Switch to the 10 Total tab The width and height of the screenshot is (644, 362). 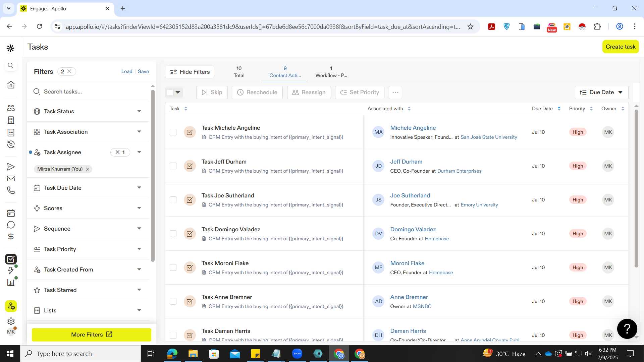coord(239,72)
